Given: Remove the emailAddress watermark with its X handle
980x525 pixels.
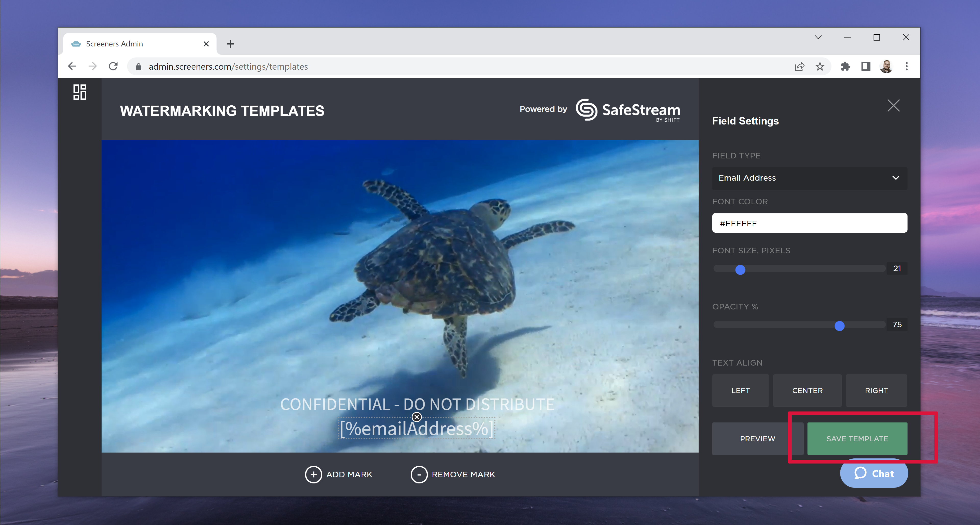Looking at the screenshot, I should click(x=416, y=417).
